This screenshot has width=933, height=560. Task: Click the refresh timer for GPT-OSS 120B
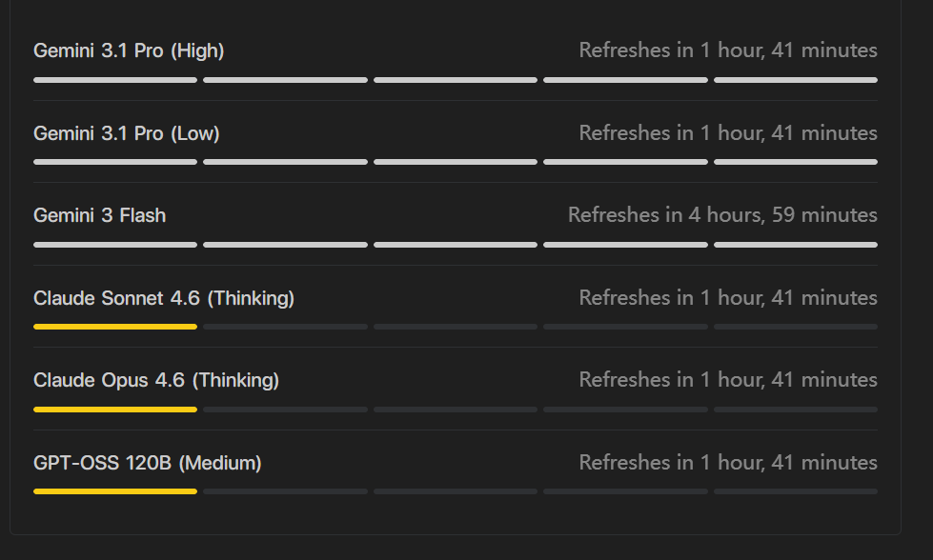coord(728,462)
